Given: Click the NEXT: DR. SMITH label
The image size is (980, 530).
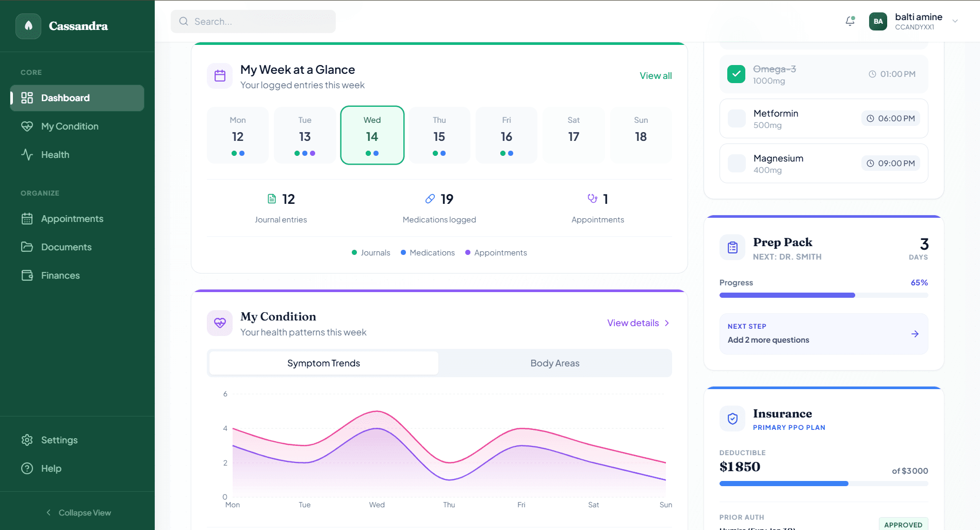Looking at the screenshot, I should tap(787, 256).
